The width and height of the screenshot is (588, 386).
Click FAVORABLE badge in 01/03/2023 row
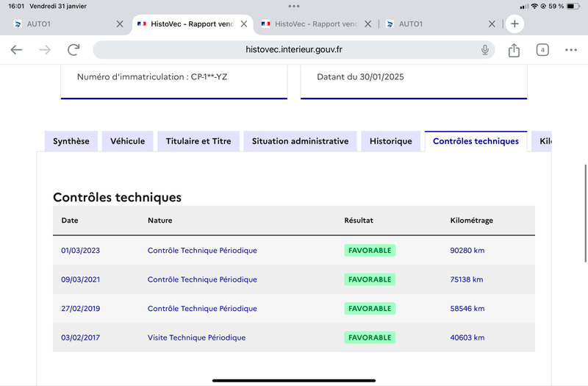click(x=370, y=250)
